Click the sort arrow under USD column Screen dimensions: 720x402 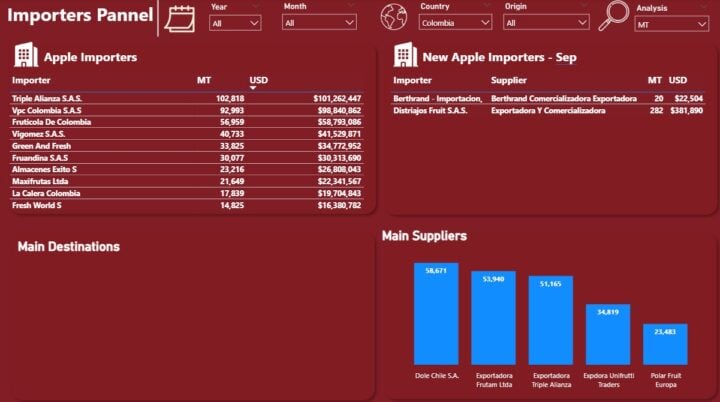click(x=253, y=88)
